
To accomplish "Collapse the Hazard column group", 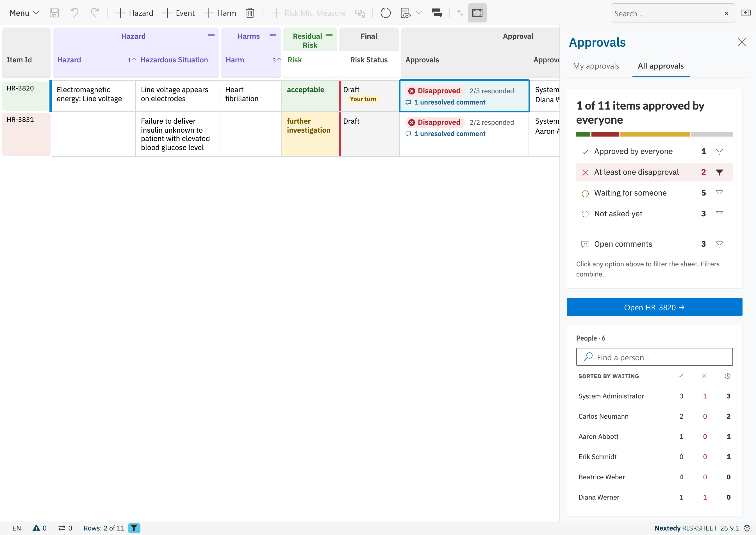I will point(211,35).
